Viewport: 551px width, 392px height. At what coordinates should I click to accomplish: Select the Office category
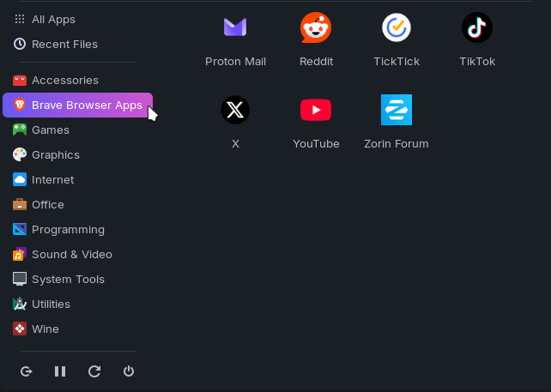pos(77,205)
